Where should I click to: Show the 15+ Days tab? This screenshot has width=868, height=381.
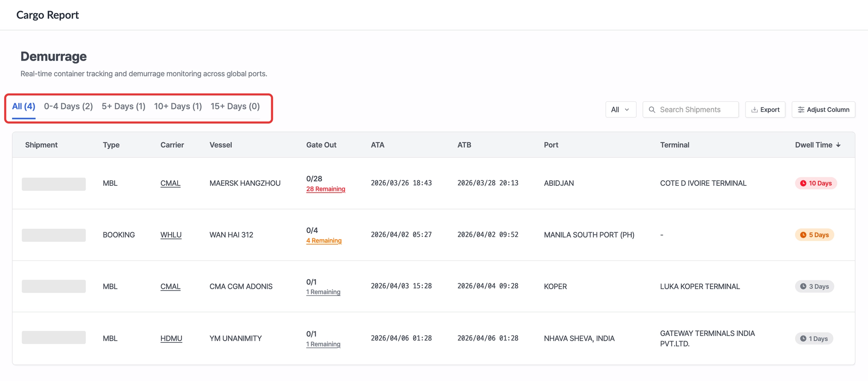click(x=235, y=106)
